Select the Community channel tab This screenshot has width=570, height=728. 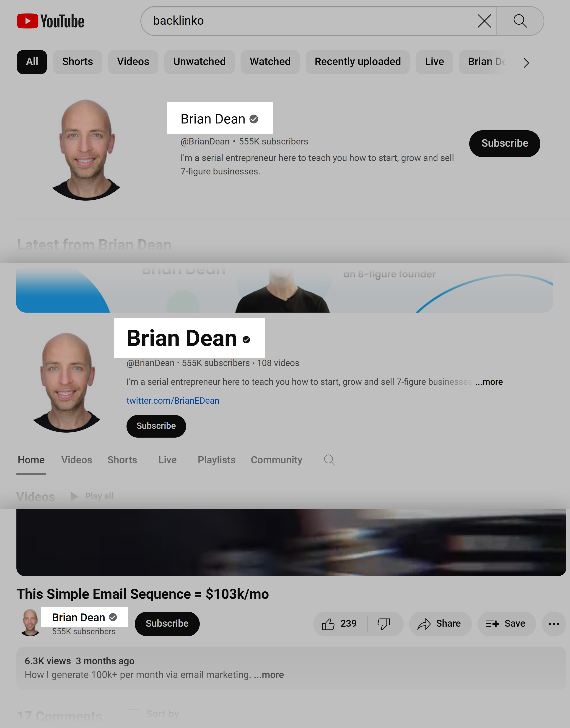pos(276,460)
